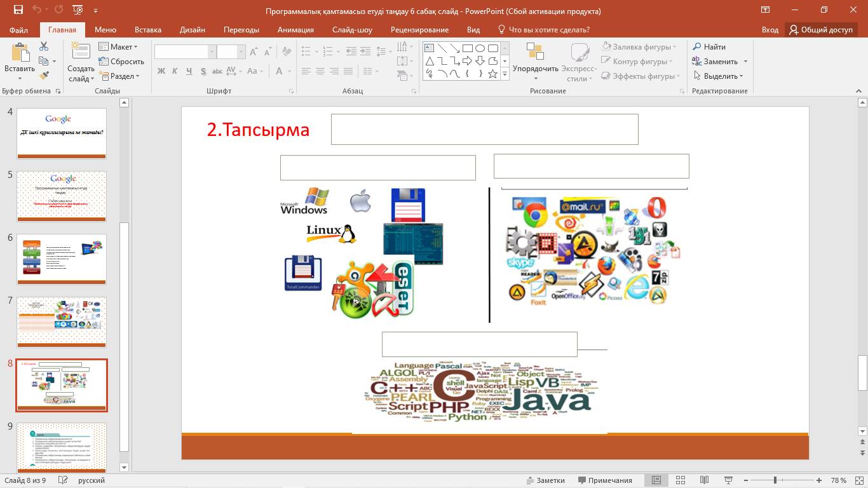Align paragraph text to the left
Image resolution: width=868 pixels, height=488 pixels.
[x=306, y=71]
